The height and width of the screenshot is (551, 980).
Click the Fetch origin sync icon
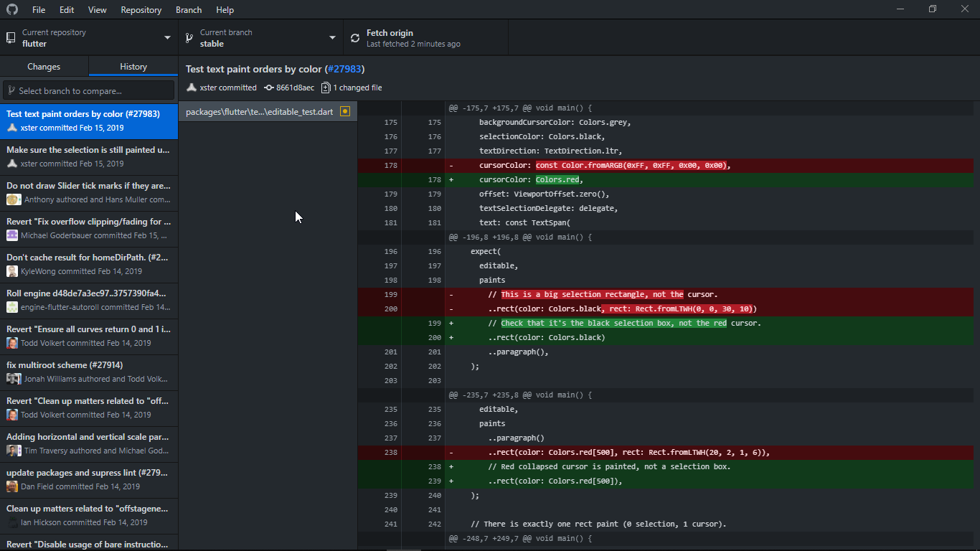pos(354,37)
